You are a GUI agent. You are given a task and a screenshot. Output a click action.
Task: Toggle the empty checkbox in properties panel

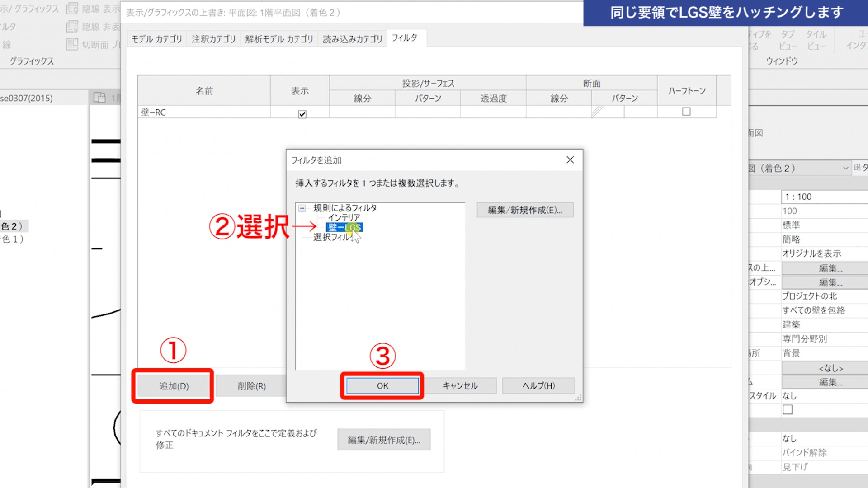tap(788, 410)
